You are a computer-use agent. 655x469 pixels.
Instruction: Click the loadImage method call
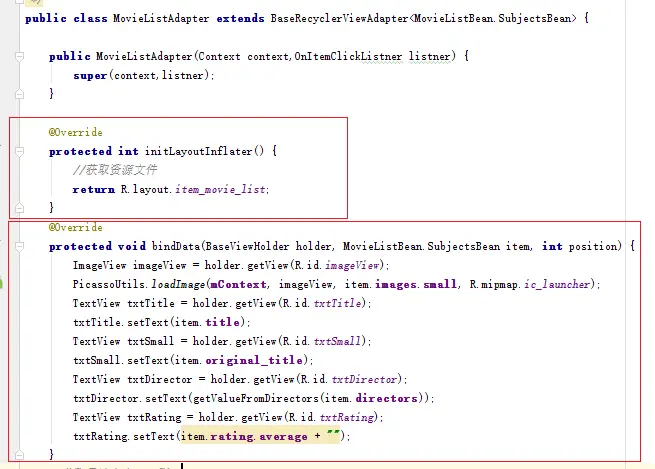(178, 284)
